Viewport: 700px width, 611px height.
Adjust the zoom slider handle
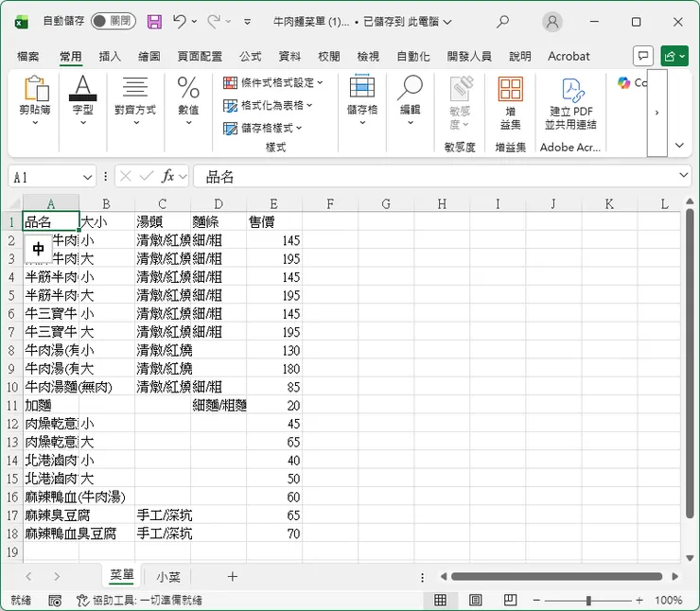[x=588, y=601]
